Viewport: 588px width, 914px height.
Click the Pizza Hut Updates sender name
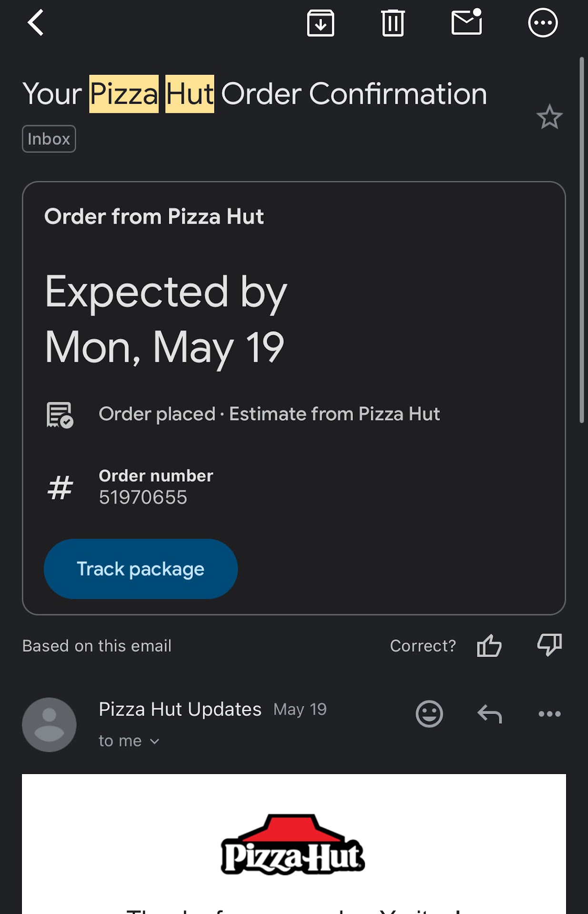[180, 709]
